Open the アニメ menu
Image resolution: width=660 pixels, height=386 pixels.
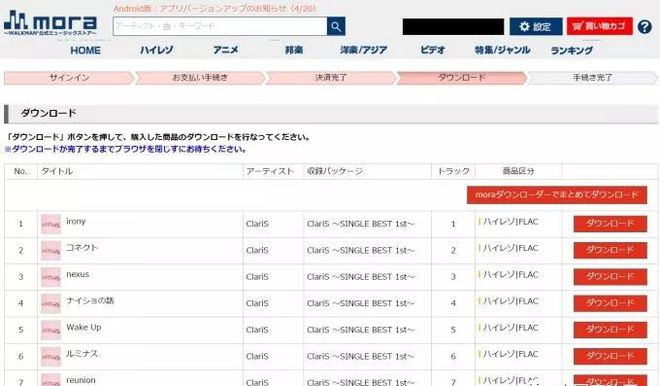point(225,50)
